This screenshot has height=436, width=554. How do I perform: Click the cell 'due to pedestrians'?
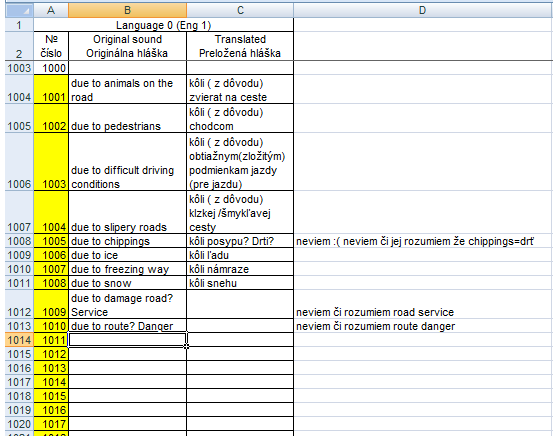(x=127, y=118)
